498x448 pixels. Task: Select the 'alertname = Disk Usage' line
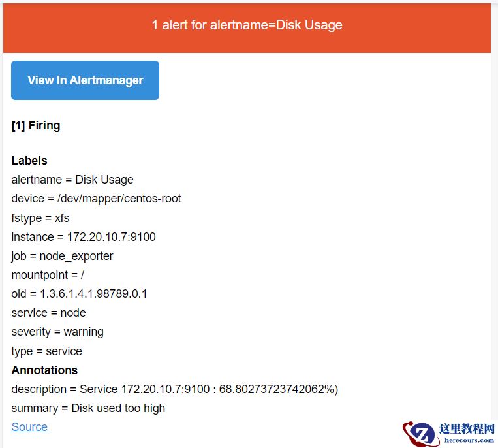click(x=72, y=180)
